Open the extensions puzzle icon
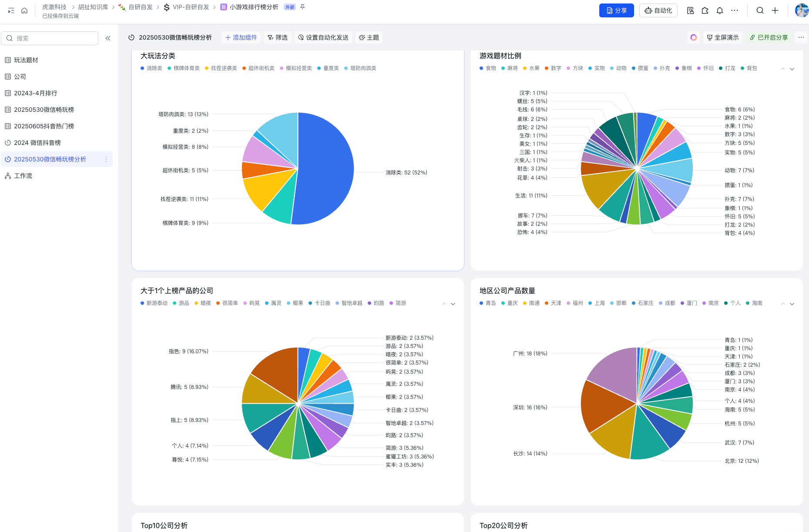The height and width of the screenshot is (532, 809). click(x=705, y=10)
